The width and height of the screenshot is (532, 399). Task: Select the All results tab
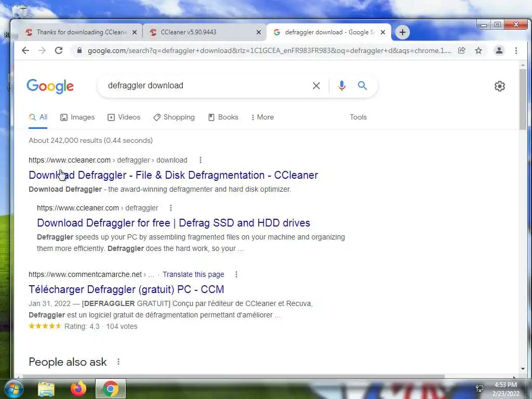pos(38,117)
